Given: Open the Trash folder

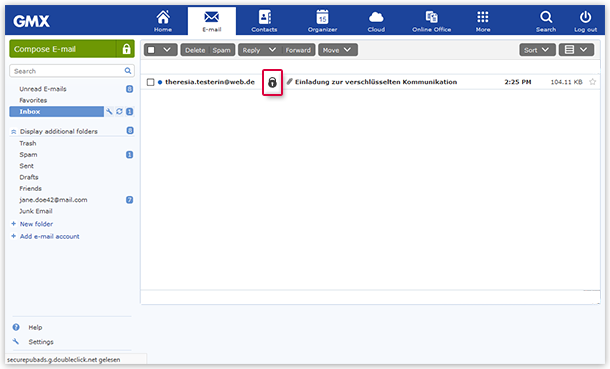Looking at the screenshot, I should click(28, 143).
